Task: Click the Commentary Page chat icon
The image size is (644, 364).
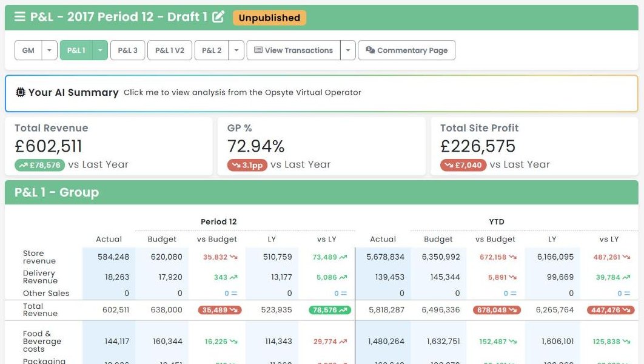Action: 370,50
